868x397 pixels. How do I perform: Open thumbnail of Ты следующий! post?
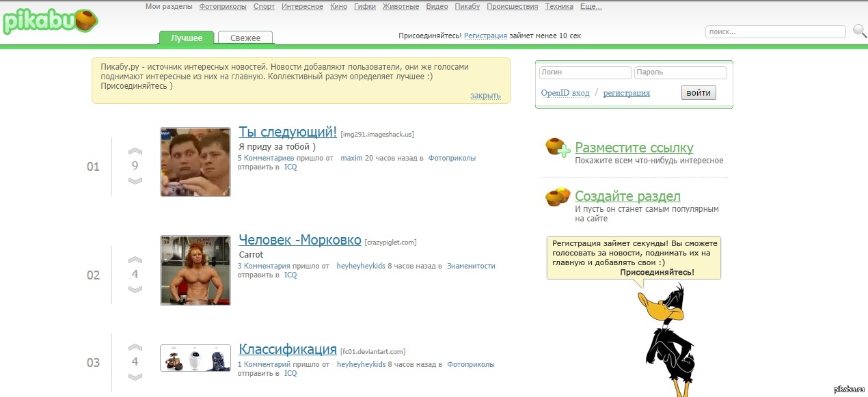[195, 162]
